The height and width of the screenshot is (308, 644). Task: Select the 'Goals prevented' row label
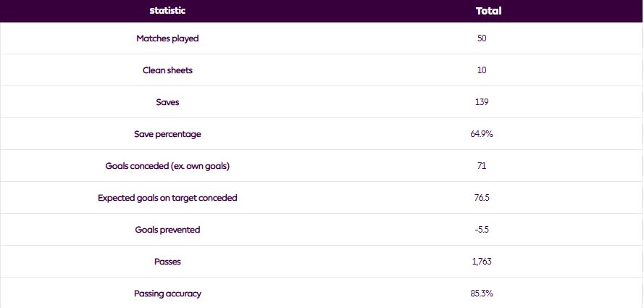[x=167, y=230]
